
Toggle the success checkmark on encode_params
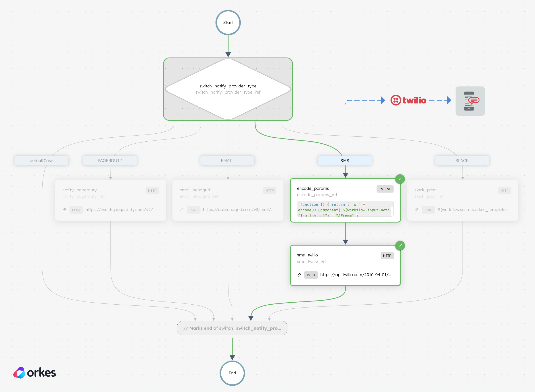[400, 179]
